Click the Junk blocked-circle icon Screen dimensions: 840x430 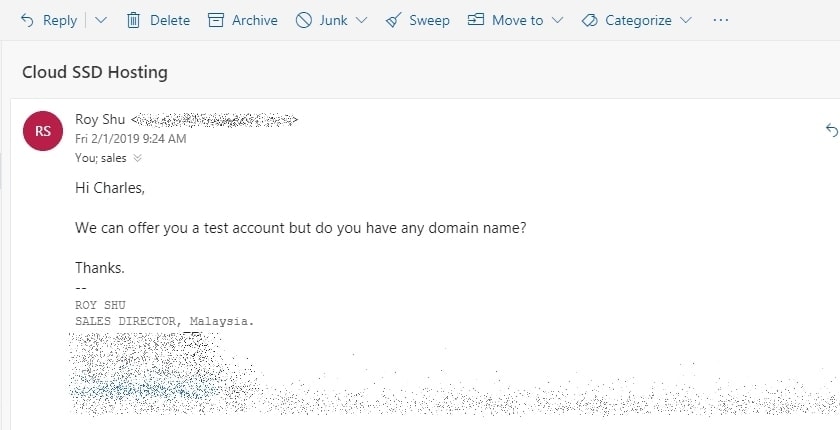pyautogui.click(x=304, y=20)
